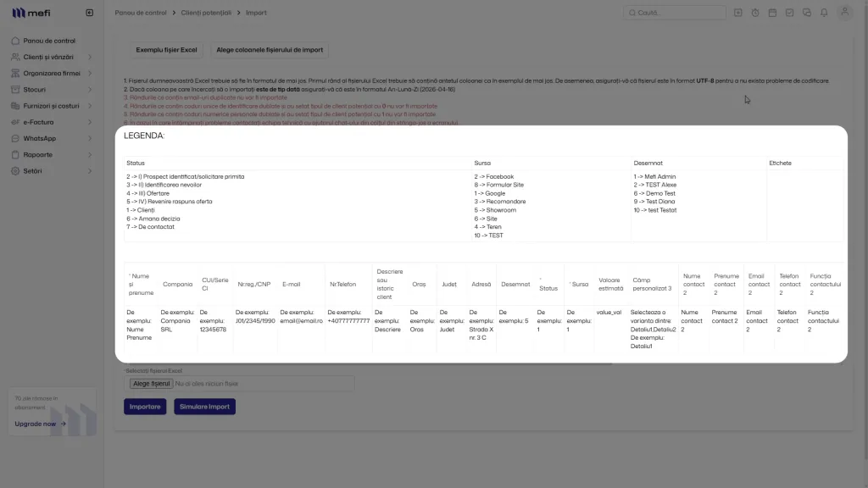Open the calendar icon in top bar
Screen dimensions: 868x488
point(772,13)
